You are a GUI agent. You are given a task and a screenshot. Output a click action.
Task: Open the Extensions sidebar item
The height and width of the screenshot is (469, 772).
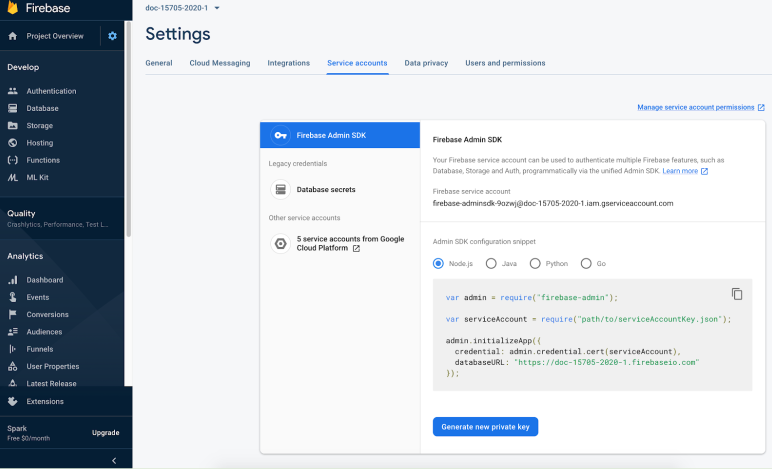coord(45,402)
